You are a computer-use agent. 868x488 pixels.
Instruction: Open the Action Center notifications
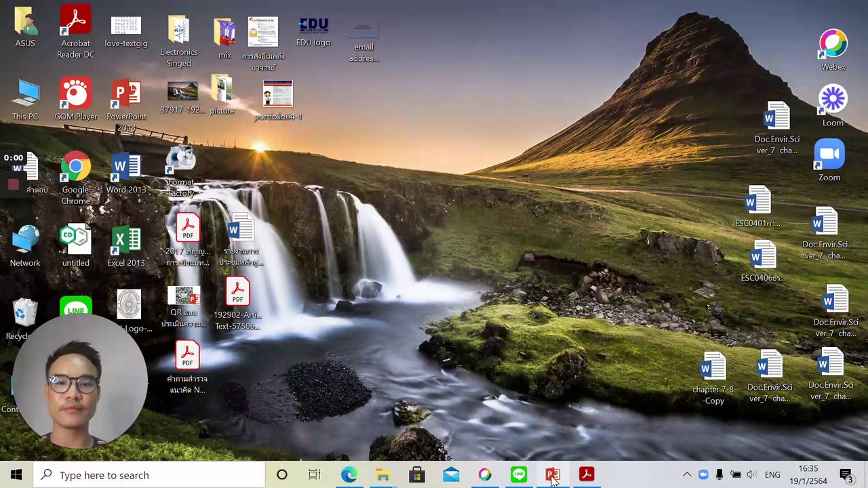click(x=846, y=475)
